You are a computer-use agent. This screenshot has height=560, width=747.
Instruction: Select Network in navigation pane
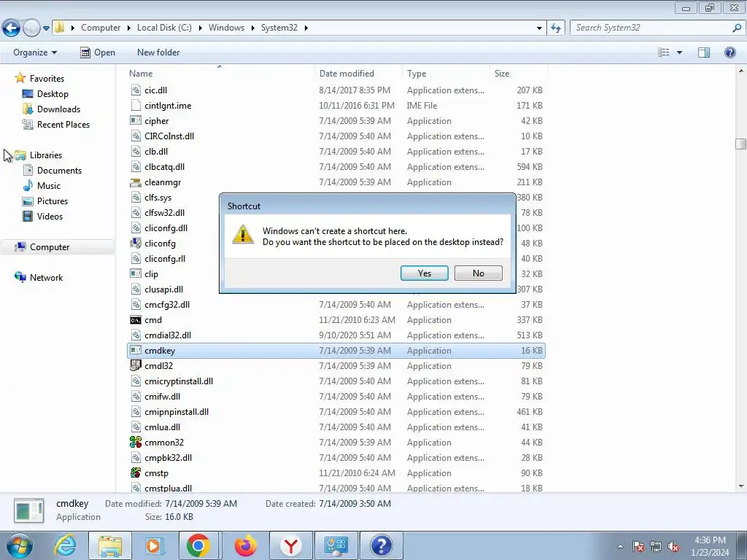click(46, 278)
